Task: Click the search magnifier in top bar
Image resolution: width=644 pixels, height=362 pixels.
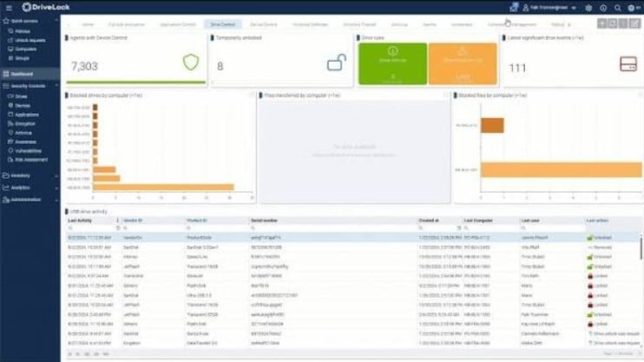Action: (x=618, y=8)
